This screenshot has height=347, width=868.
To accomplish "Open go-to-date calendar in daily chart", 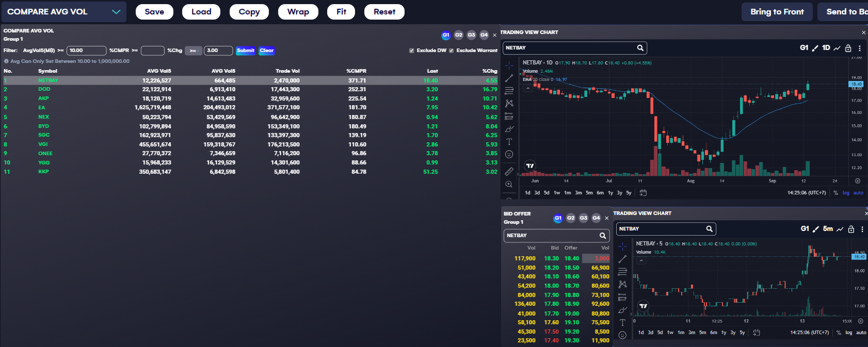I will coord(643,193).
